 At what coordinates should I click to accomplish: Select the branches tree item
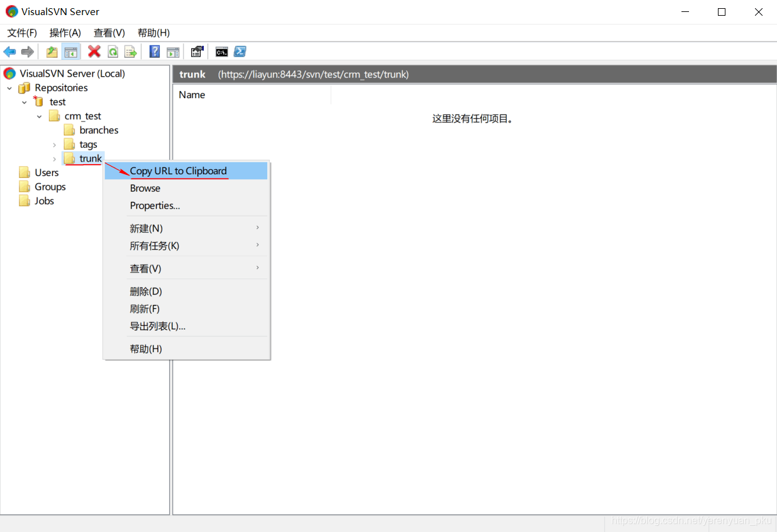99,130
